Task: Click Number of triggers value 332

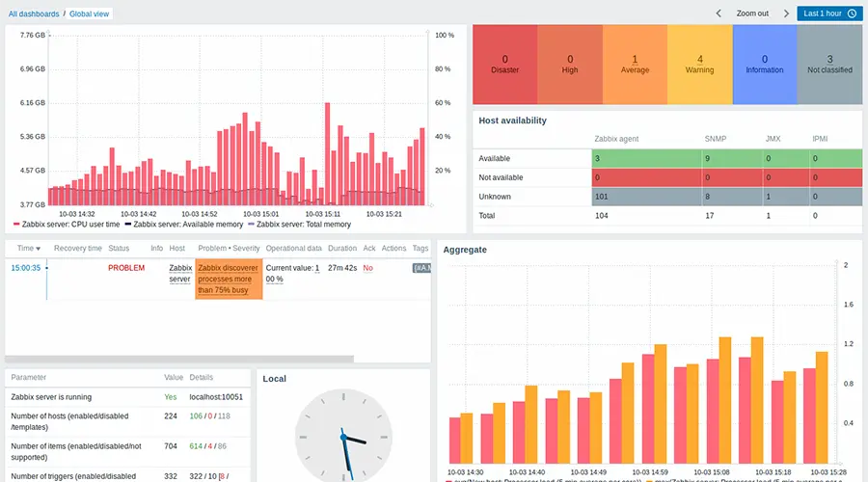Action: (171, 476)
